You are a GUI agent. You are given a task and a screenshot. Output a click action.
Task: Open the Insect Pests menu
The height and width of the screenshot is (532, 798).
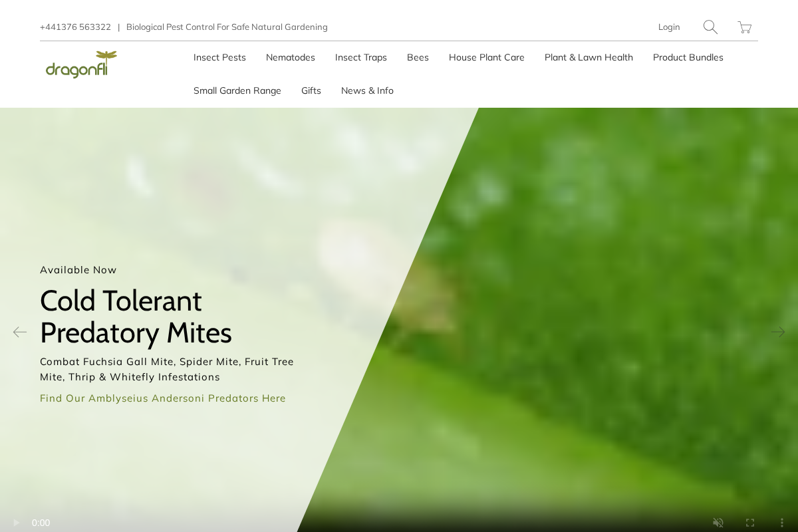(x=219, y=57)
